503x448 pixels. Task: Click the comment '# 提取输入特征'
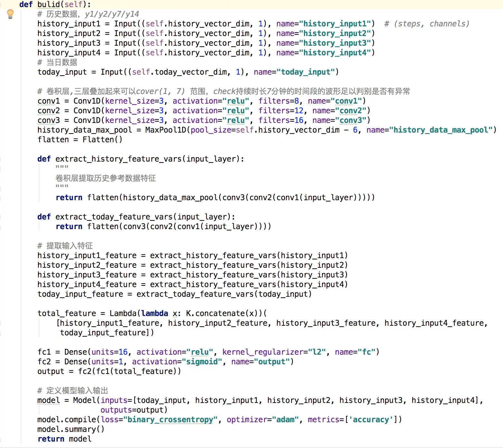[65, 246]
